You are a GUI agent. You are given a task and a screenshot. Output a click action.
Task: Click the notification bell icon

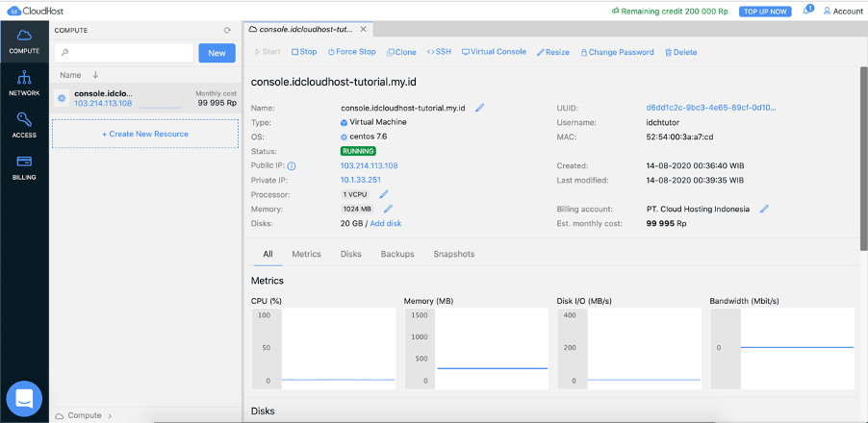807,11
